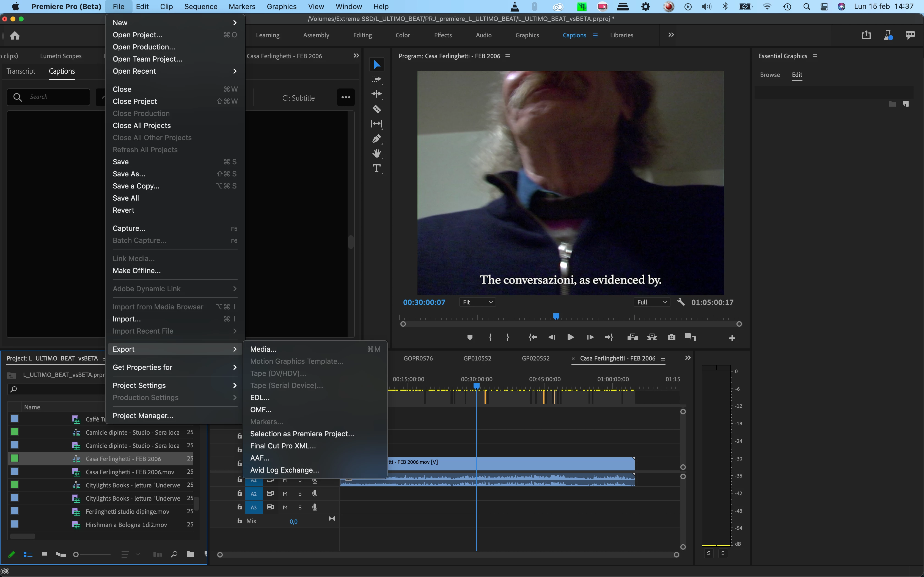Open the Color workspace
Image resolution: width=924 pixels, height=577 pixels.
pos(402,35)
